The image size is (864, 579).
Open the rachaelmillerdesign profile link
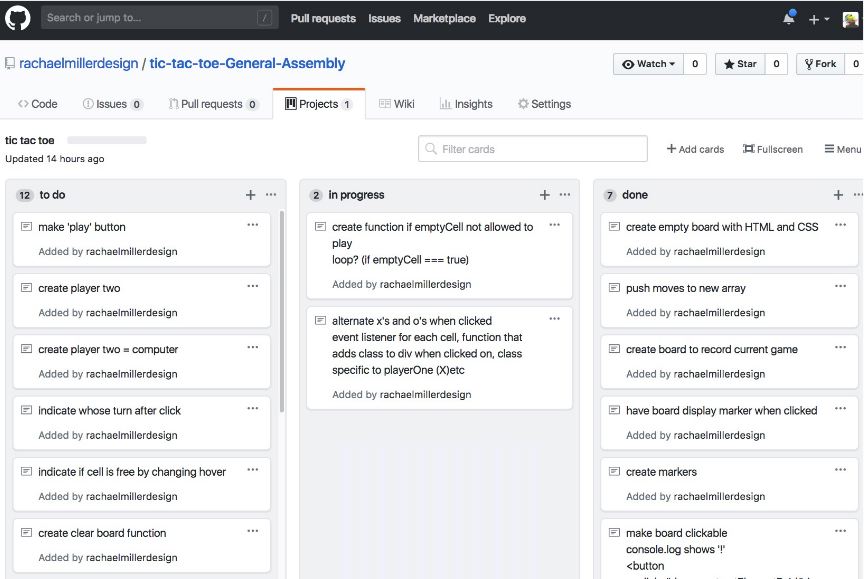point(79,63)
